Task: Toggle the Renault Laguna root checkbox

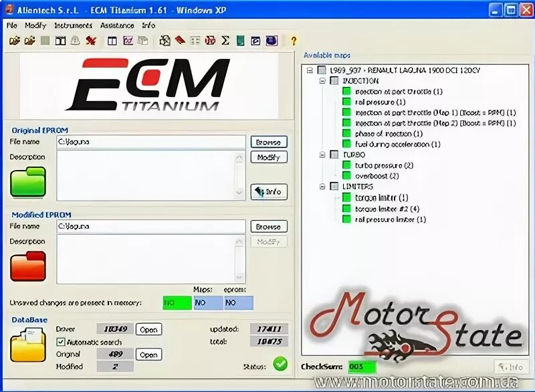Action: coord(322,70)
